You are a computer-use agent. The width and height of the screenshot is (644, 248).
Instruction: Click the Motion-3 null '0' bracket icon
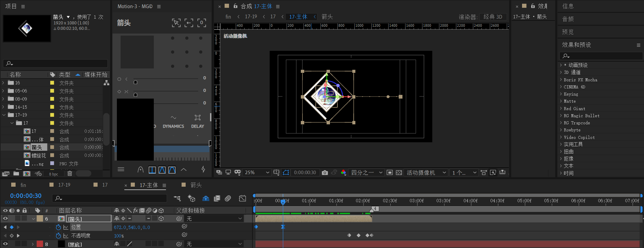pos(202,23)
